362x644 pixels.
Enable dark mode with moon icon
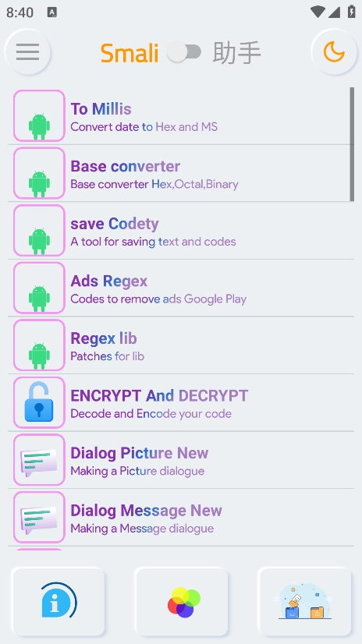click(x=334, y=52)
